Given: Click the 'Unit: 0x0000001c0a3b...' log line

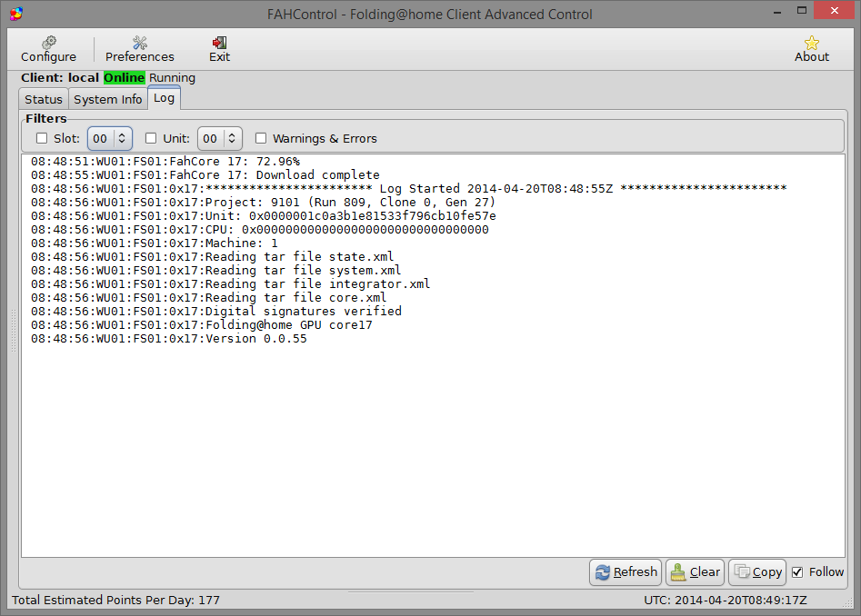Looking at the screenshot, I should click(264, 216).
